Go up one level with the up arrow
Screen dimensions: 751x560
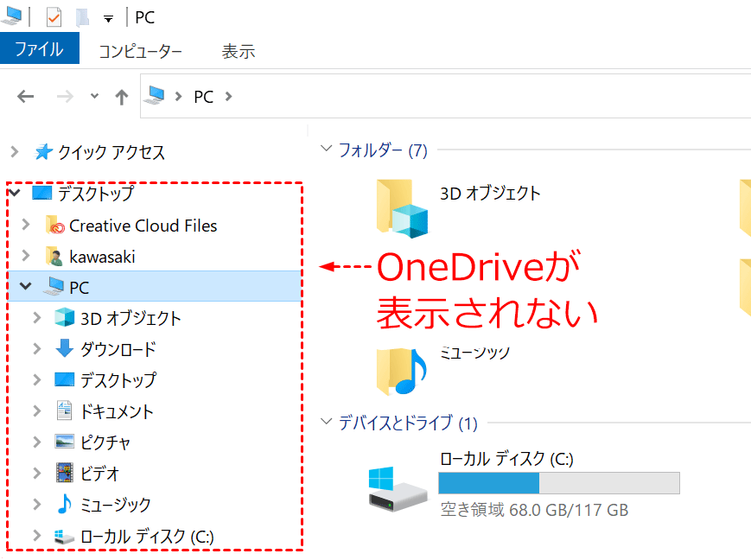point(122,97)
